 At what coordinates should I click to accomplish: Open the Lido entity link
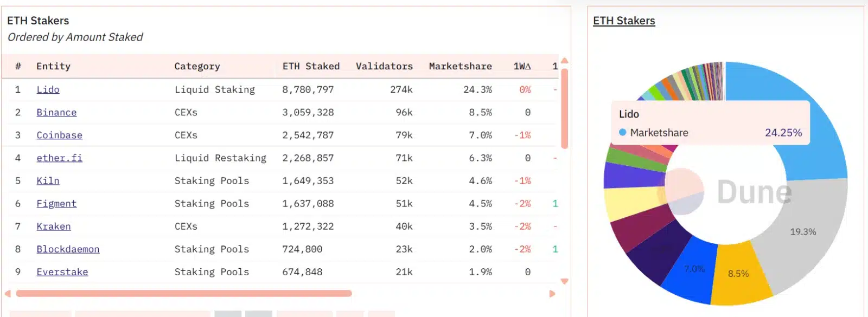coord(48,89)
